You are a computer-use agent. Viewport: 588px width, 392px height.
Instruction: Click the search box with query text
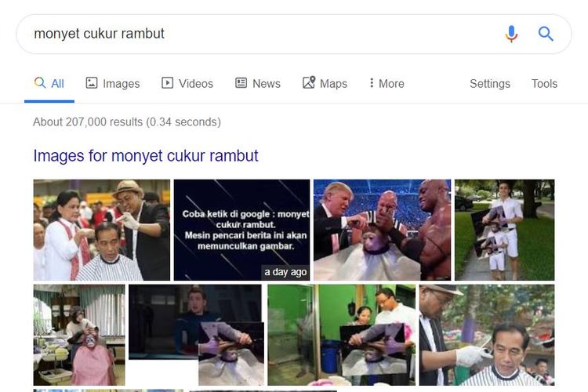(263, 34)
